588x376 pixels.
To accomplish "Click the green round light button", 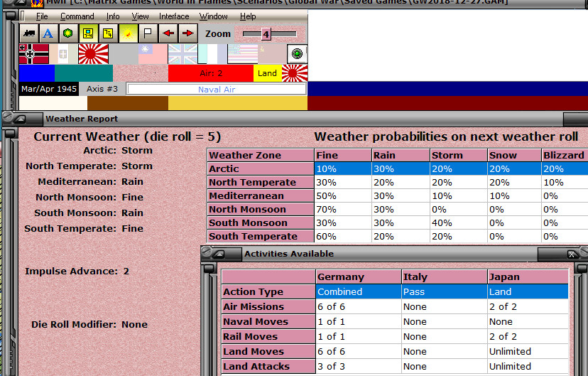I will click(x=297, y=53).
